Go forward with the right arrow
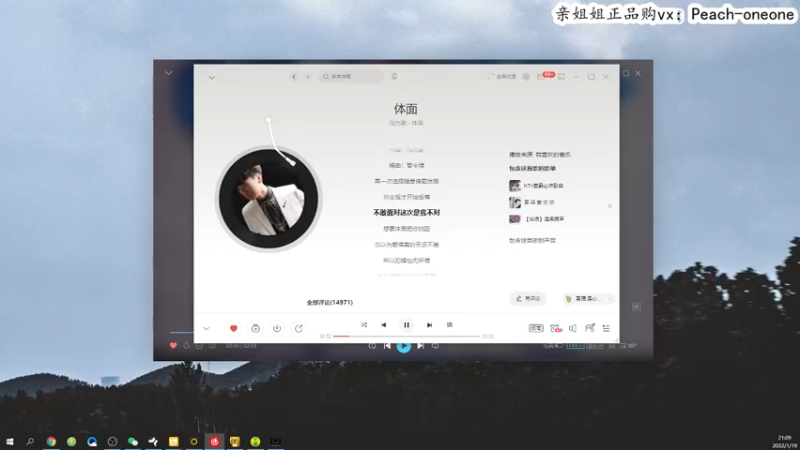 coord(307,77)
